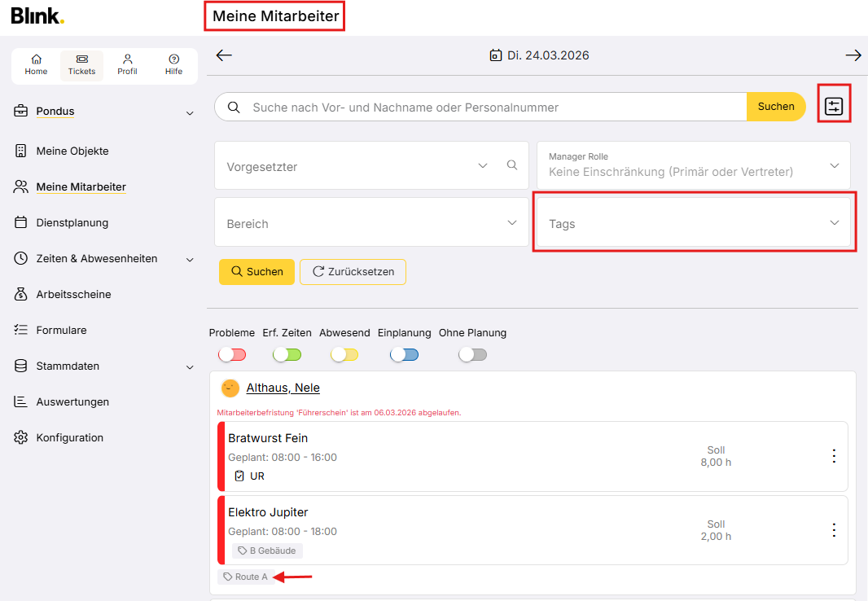Open the Manager Rolle dropdown
868x601 pixels.
coord(693,165)
